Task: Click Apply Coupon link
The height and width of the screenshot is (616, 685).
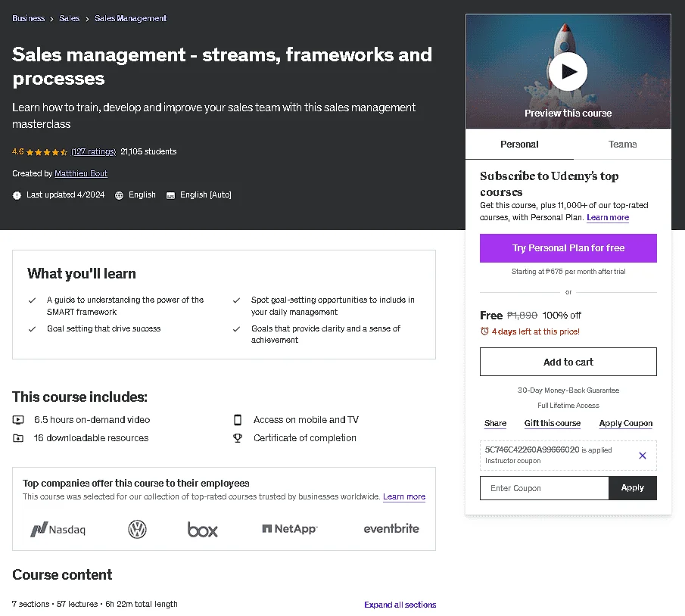Action: [x=626, y=423]
